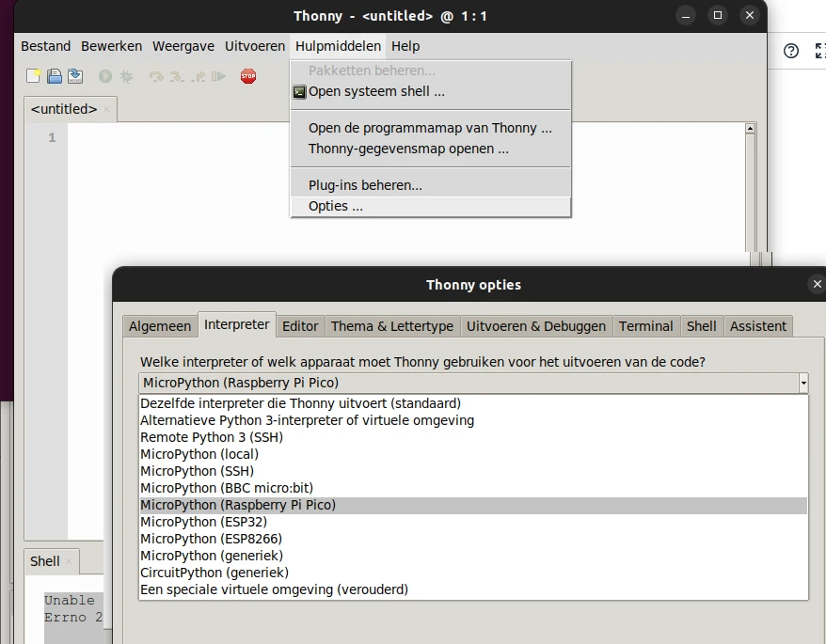Switch to Thema & Lettertype tab
Image resolution: width=826 pixels, height=644 pixels.
pyautogui.click(x=392, y=326)
